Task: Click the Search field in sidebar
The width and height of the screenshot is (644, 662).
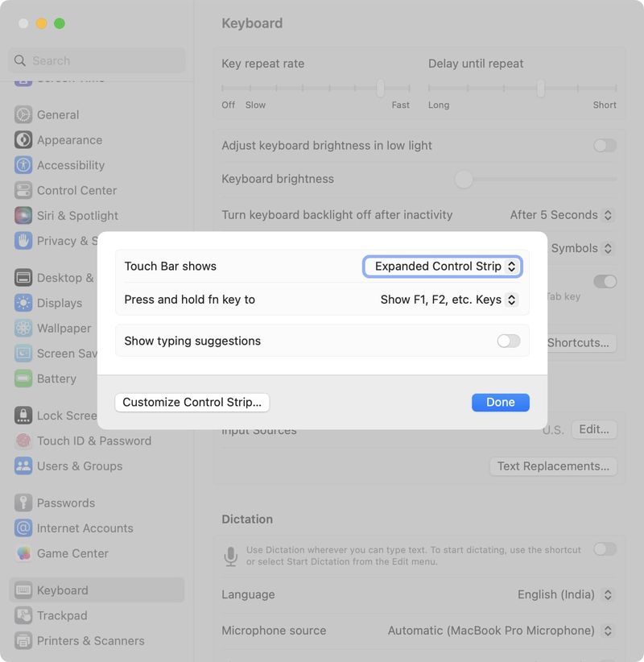Action: 97,60
